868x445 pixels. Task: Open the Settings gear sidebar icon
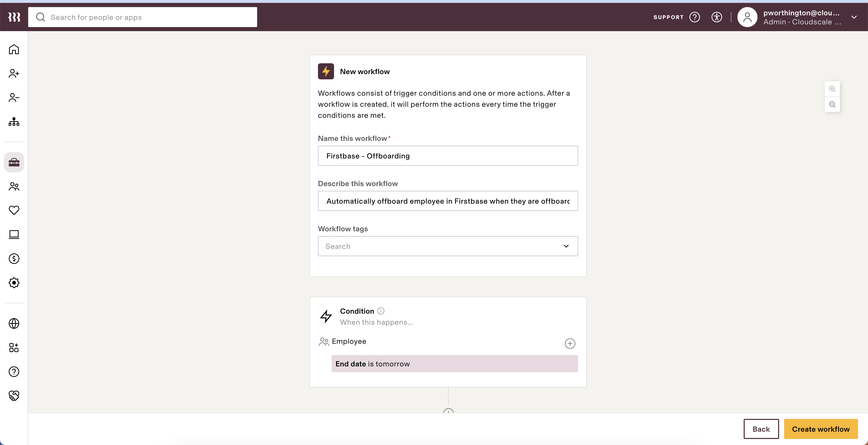[x=14, y=283]
